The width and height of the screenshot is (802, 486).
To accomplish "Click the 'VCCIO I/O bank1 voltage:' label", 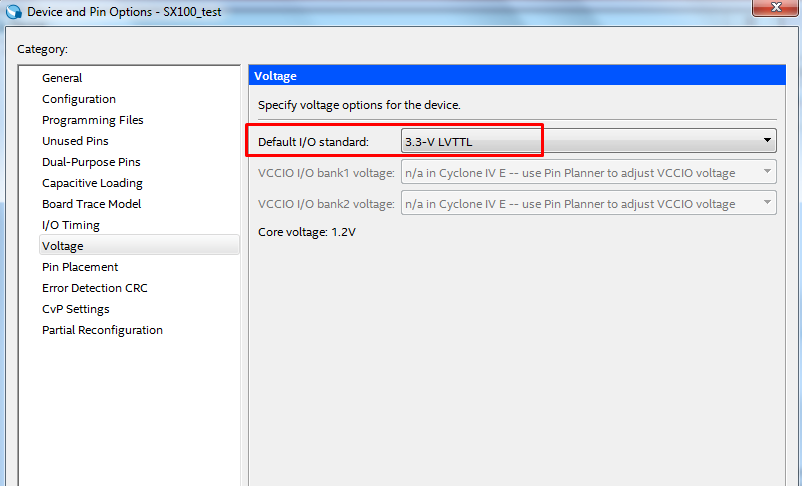I will (326, 173).
